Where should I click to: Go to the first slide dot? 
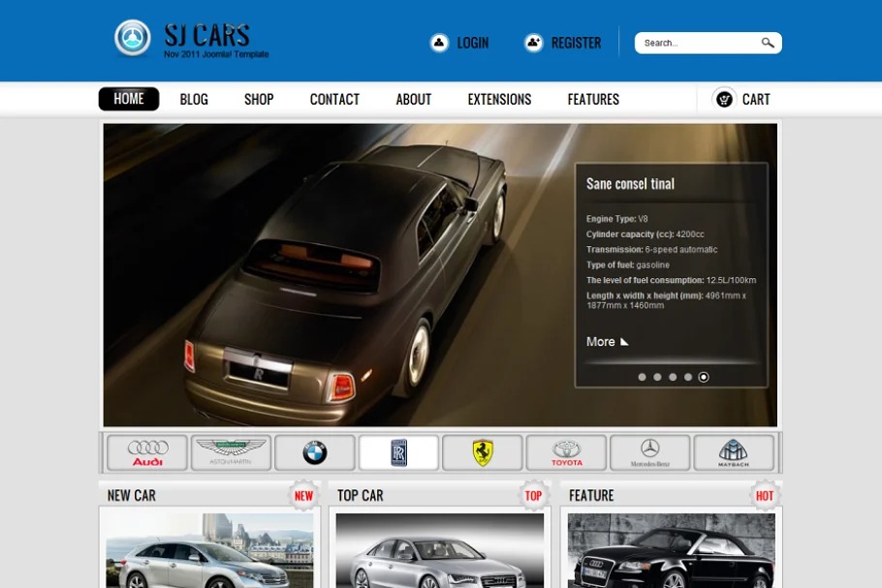(642, 377)
